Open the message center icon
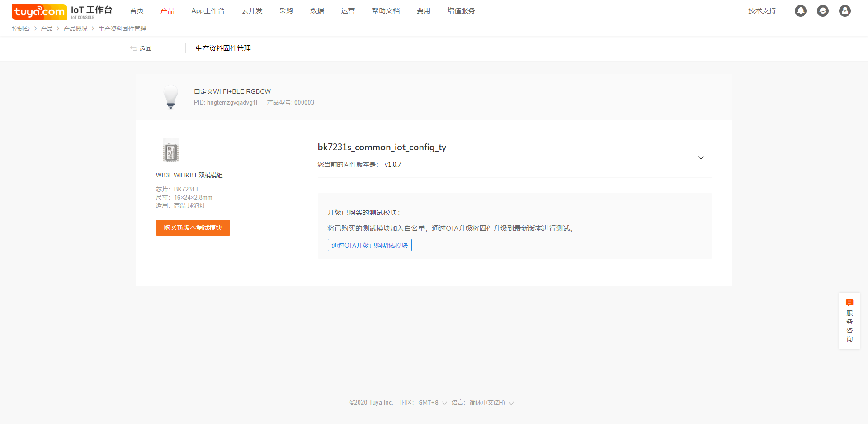Viewport: 868px width, 424px height. (x=823, y=11)
